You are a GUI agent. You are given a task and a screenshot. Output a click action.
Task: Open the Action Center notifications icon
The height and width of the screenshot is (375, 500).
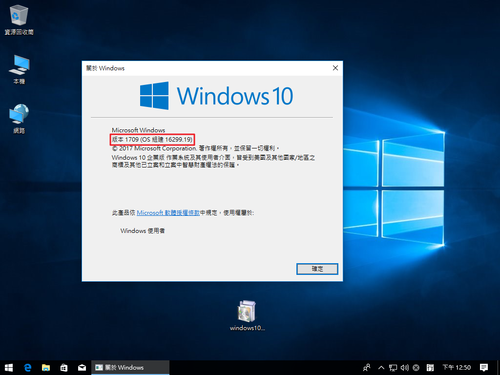[484, 367]
